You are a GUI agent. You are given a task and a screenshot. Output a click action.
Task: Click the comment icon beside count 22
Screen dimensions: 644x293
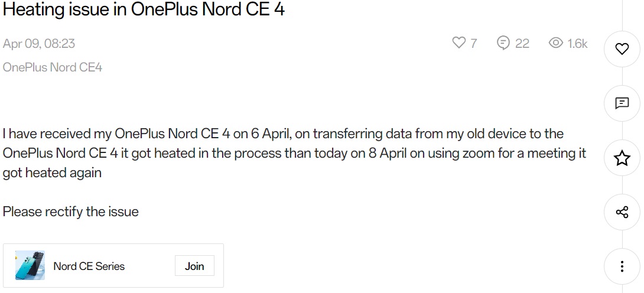[503, 43]
